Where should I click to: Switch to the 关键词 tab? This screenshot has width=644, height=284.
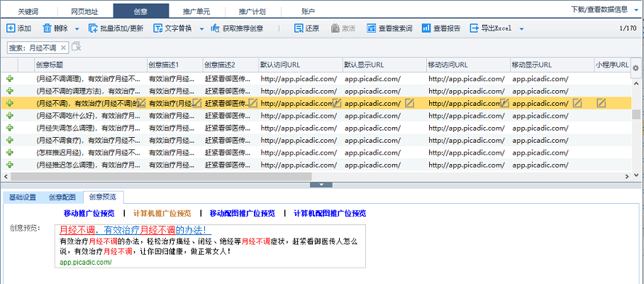(x=28, y=11)
